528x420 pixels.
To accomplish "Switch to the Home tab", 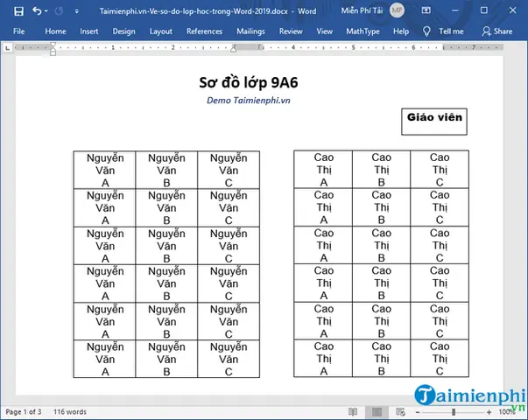I will tap(55, 31).
